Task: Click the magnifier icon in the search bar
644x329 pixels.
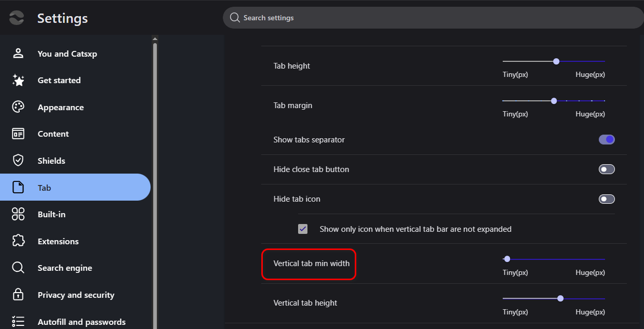Action: pyautogui.click(x=235, y=18)
